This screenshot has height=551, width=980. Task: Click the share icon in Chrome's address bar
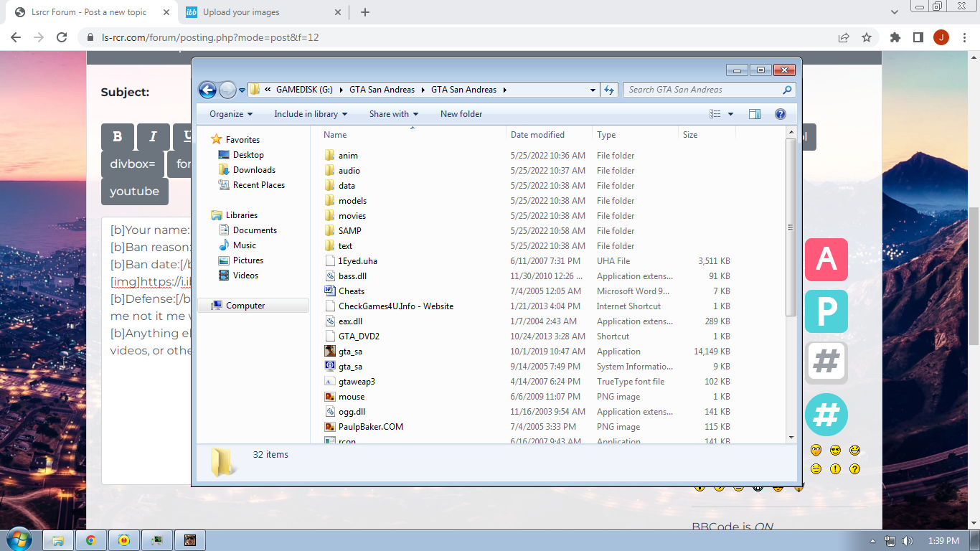point(844,37)
